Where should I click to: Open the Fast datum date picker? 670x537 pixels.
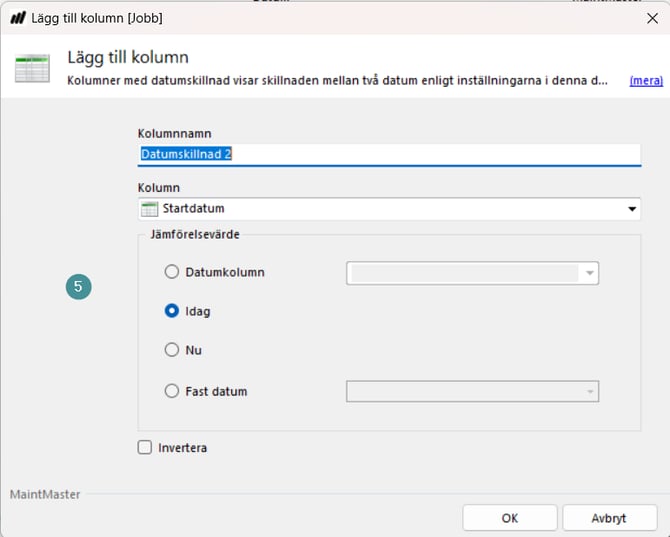click(472, 391)
